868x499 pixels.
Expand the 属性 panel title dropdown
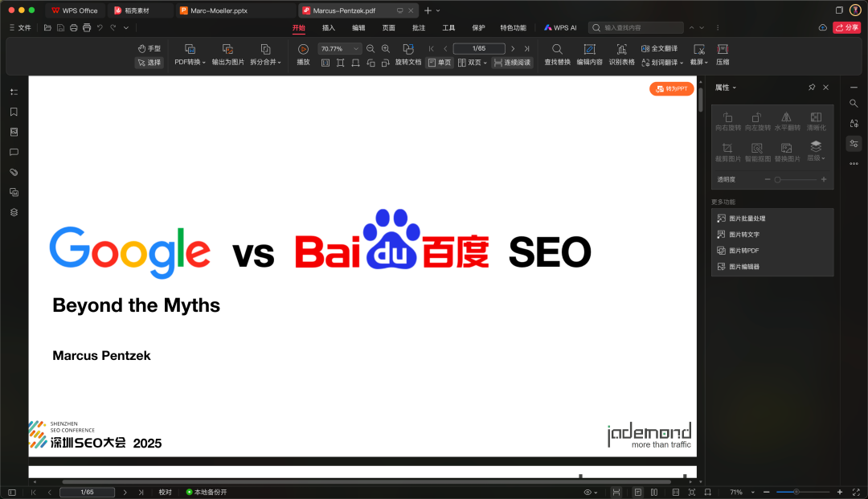pyautogui.click(x=725, y=88)
